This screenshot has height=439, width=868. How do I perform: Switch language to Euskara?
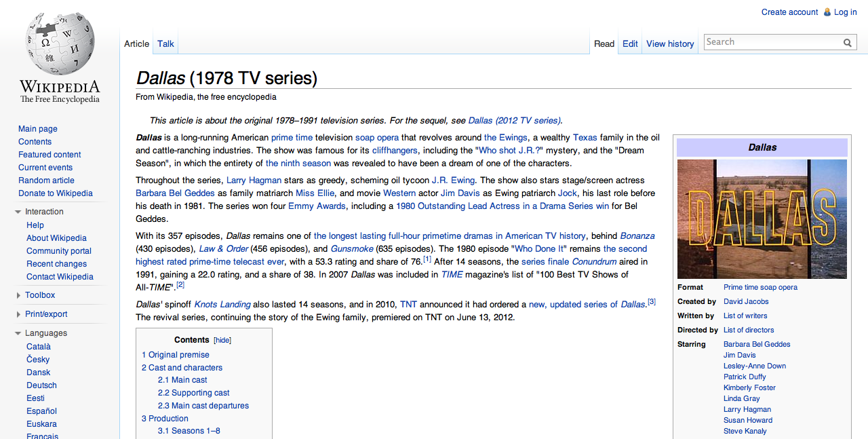41,424
